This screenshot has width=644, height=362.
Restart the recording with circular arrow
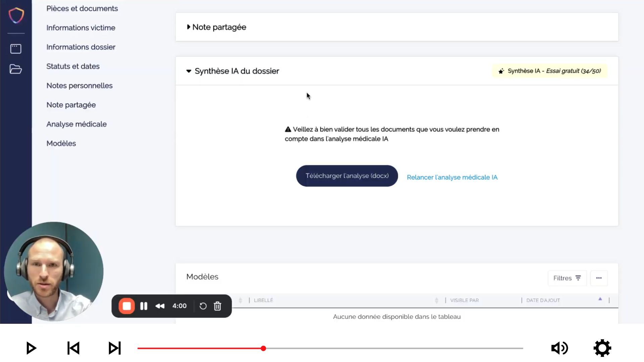203,306
